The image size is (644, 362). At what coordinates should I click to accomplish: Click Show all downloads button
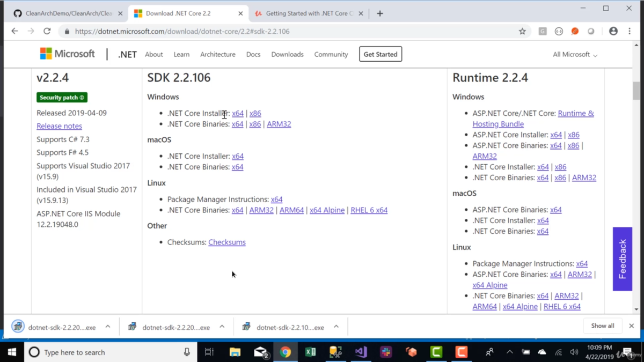(603, 326)
